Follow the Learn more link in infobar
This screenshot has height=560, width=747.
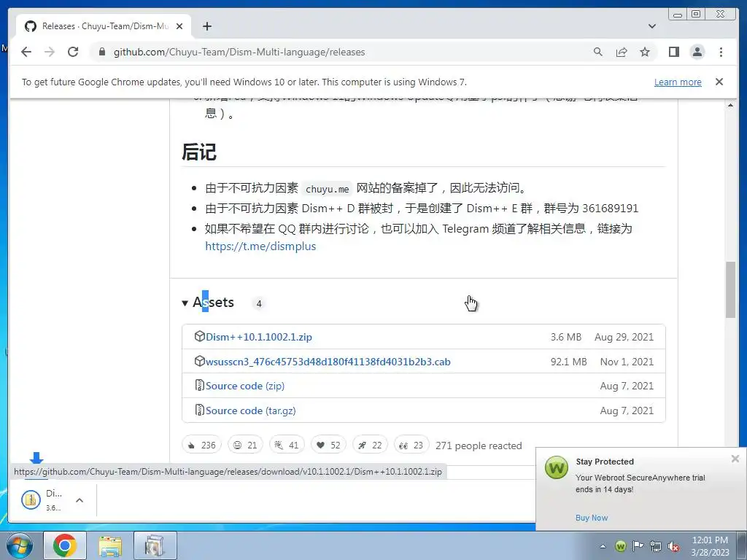[x=678, y=82]
